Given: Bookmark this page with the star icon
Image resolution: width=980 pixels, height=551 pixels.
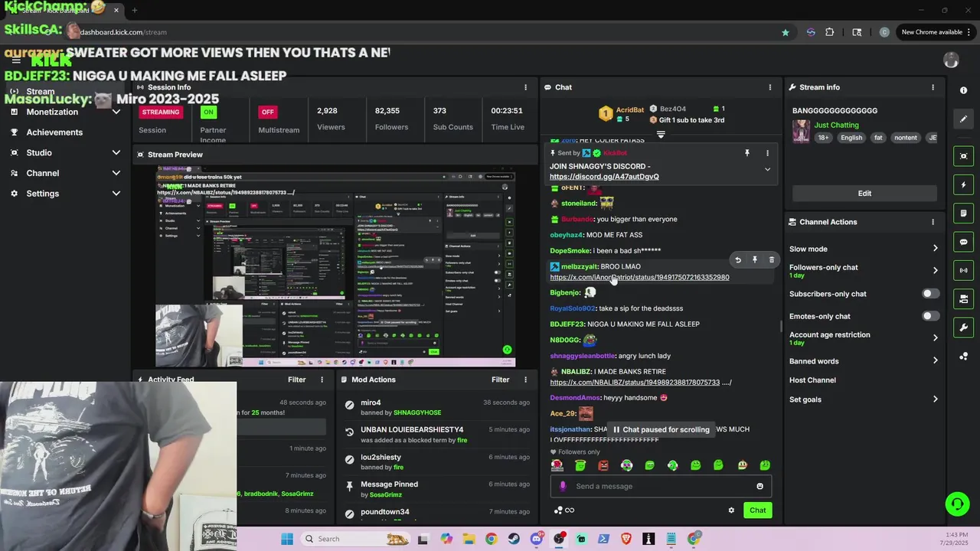Looking at the screenshot, I should (785, 32).
